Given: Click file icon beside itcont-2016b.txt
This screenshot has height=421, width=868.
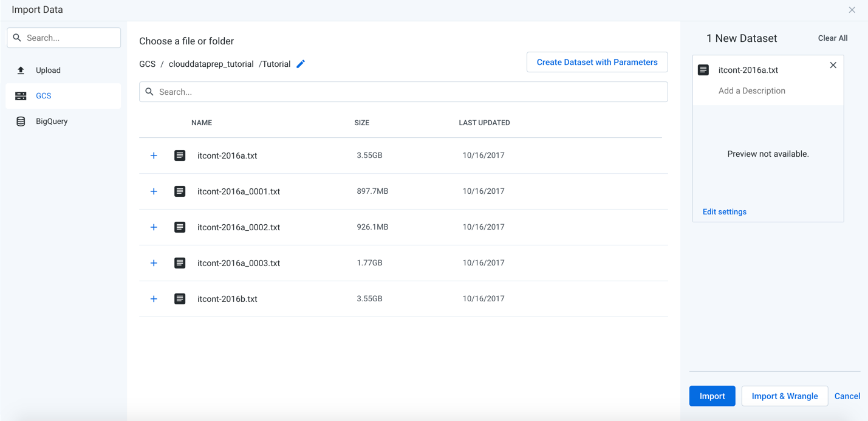Looking at the screenshot, I should coord(180,298).
